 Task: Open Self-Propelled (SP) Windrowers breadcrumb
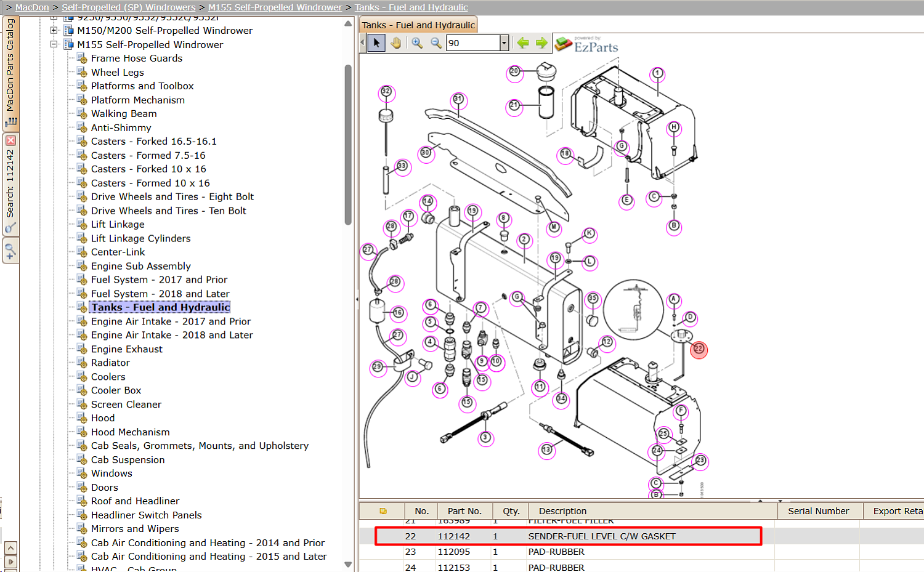tap(129, 7)
